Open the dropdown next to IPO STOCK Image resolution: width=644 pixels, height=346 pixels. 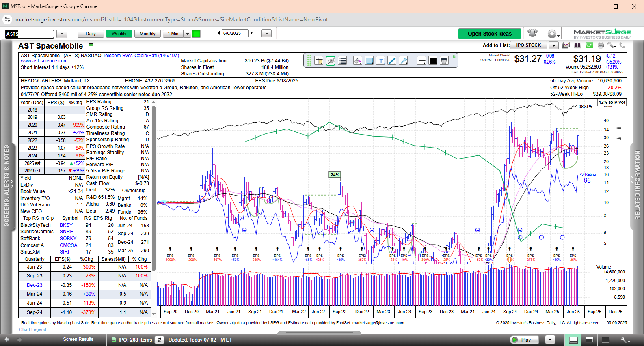pos(554,45)
